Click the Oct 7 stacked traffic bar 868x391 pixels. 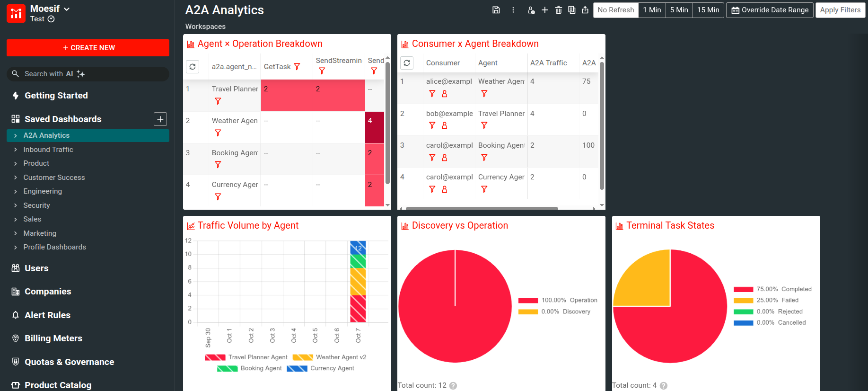click(x=358, y=282)
